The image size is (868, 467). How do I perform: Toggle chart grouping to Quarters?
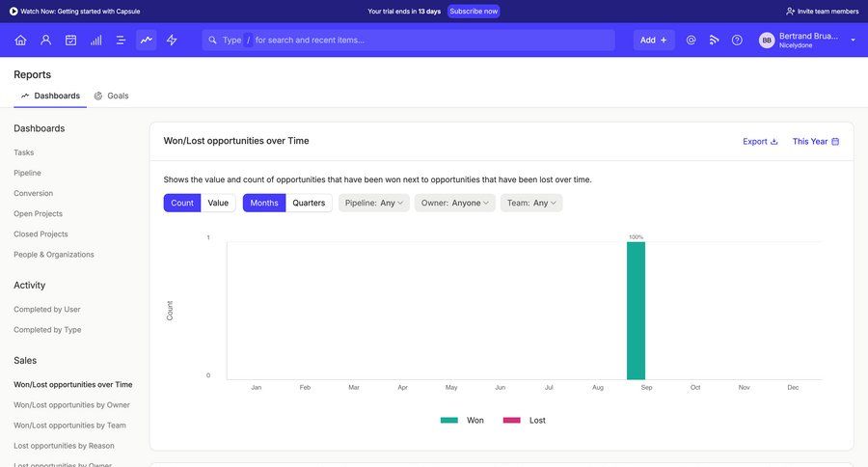click(309, 203)
